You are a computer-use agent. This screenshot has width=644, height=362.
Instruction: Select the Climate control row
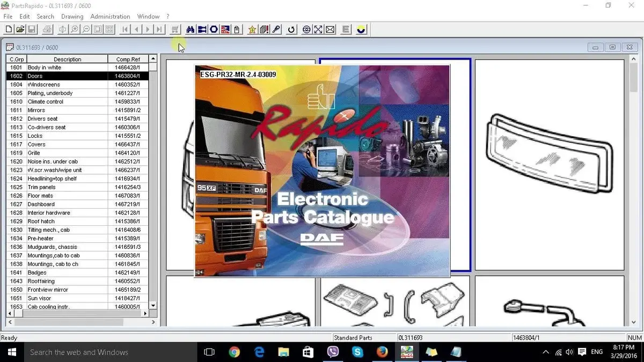coord(77,101)
